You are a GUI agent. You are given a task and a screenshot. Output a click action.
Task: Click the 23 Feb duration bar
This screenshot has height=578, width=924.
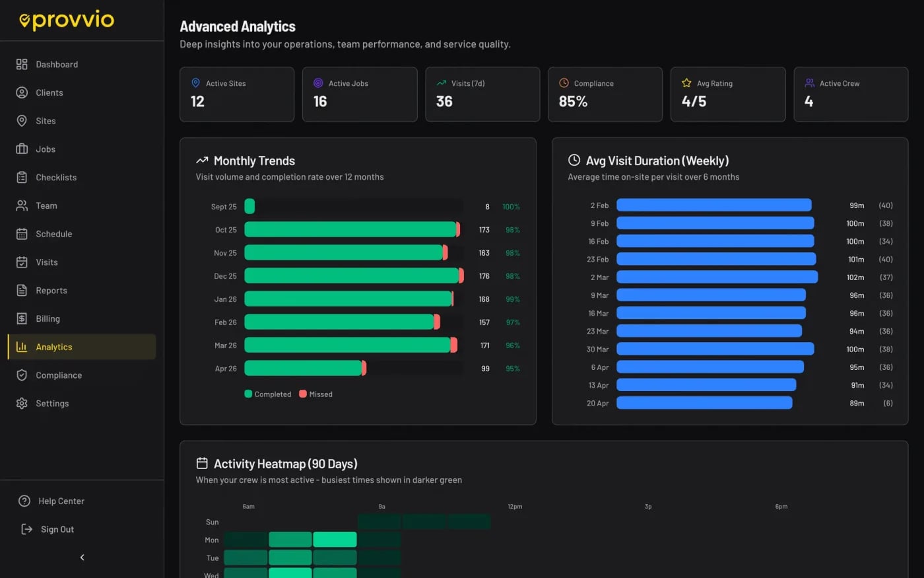(716, 259)
